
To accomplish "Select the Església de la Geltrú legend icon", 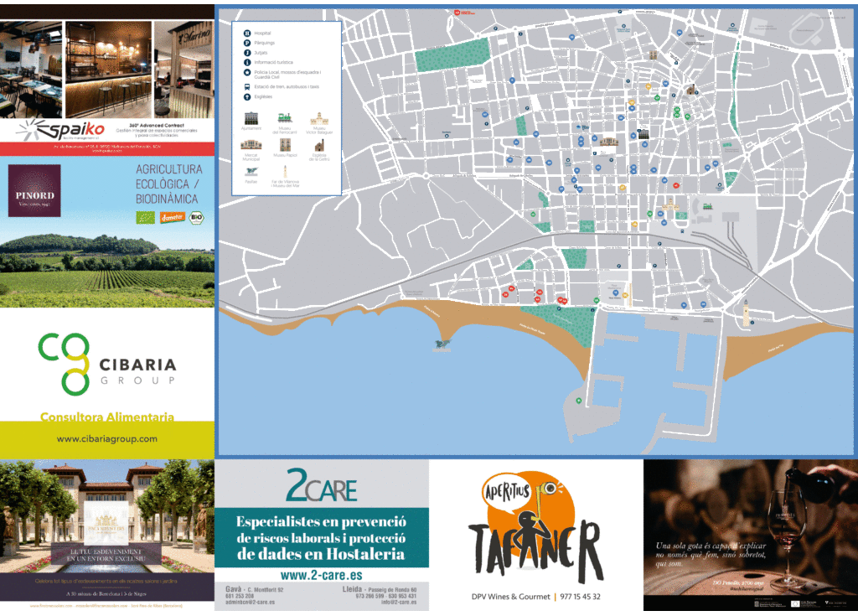I will point(319,145).
